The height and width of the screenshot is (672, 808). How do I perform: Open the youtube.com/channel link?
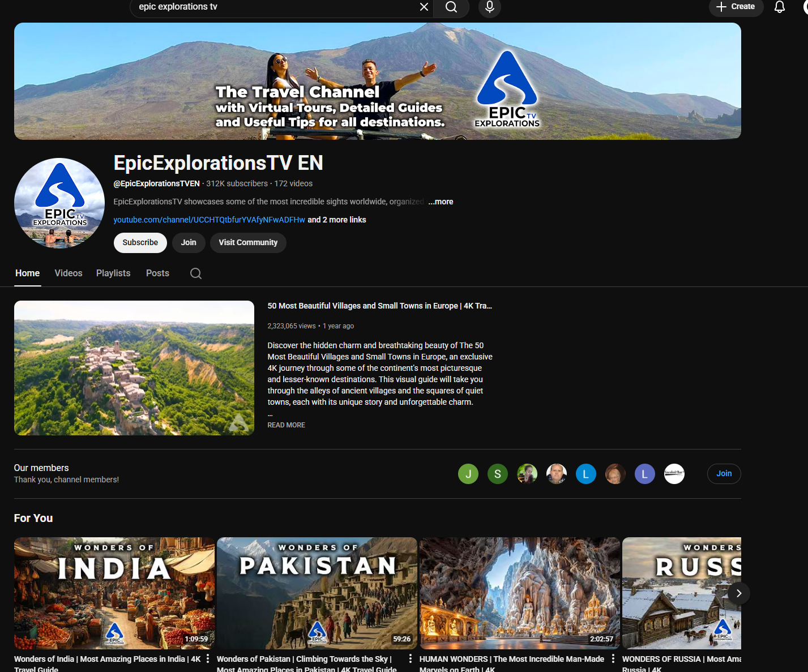coord(209,220)
